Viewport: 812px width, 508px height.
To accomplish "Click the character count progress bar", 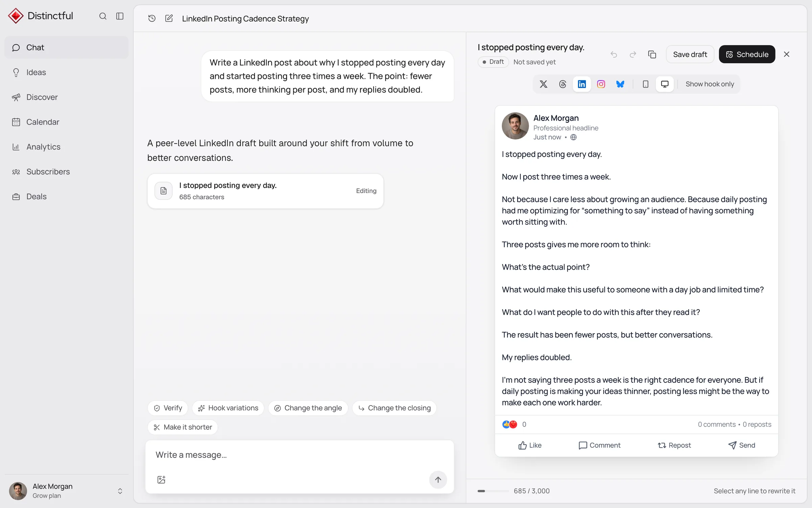I will point(493,491).
